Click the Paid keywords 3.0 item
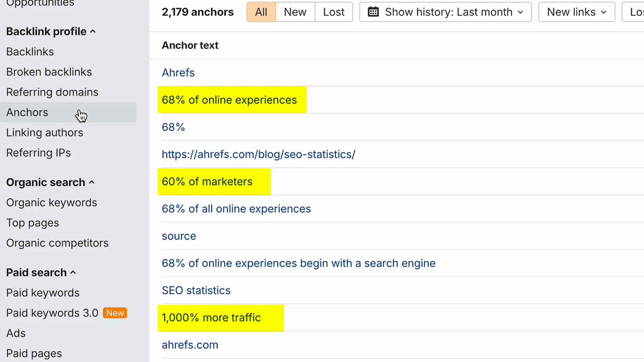This screenshot has height=362, width=644. pos(52,313)
